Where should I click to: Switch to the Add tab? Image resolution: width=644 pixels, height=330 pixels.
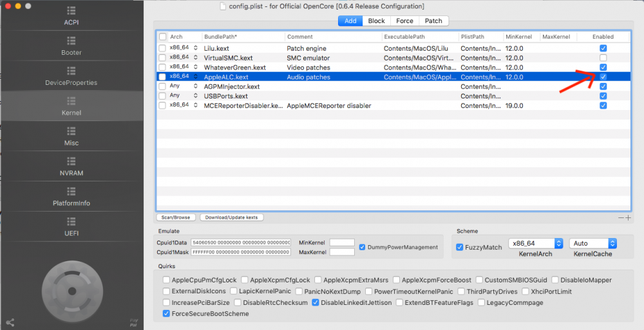[x=350, y=21]
